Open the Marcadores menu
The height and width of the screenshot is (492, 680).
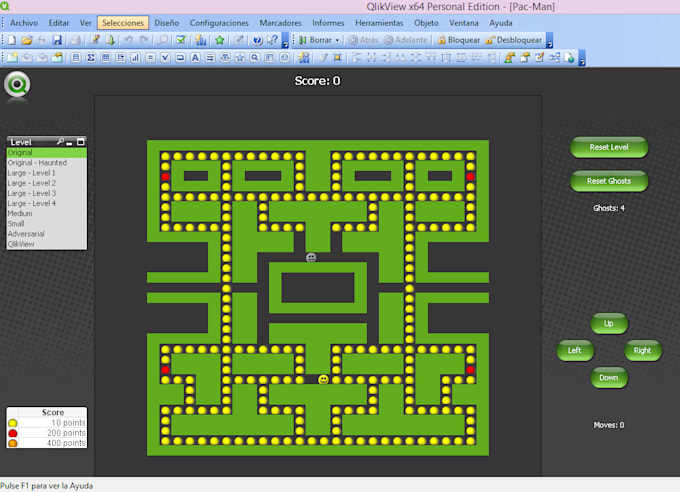click(281, 23)
